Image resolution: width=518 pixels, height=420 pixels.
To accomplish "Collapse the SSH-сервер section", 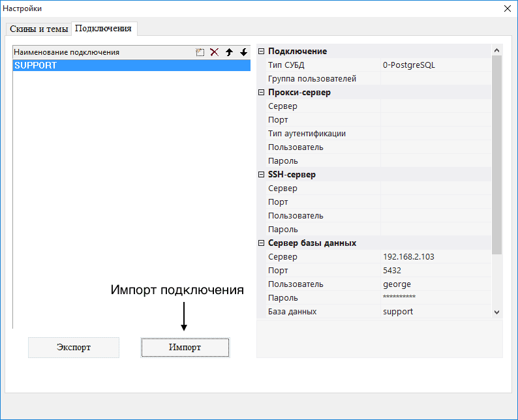I will [262, 175].
